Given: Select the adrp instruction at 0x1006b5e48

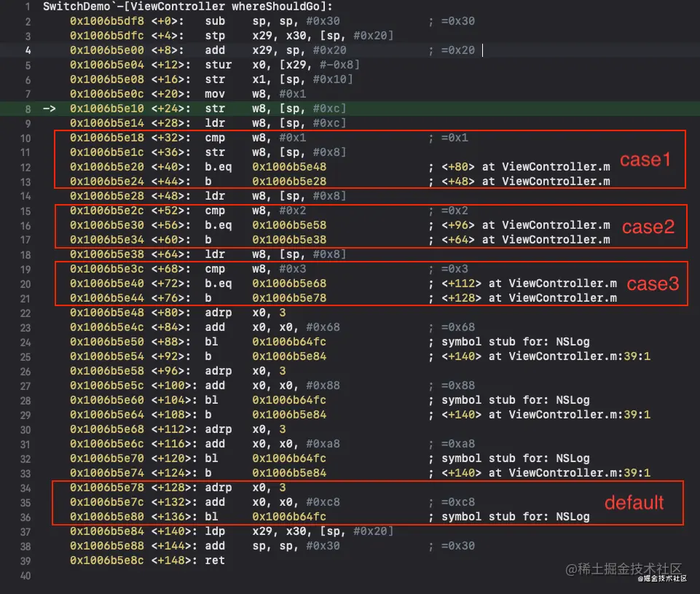Looking at the screenshot, I should (x=219, y=313).
